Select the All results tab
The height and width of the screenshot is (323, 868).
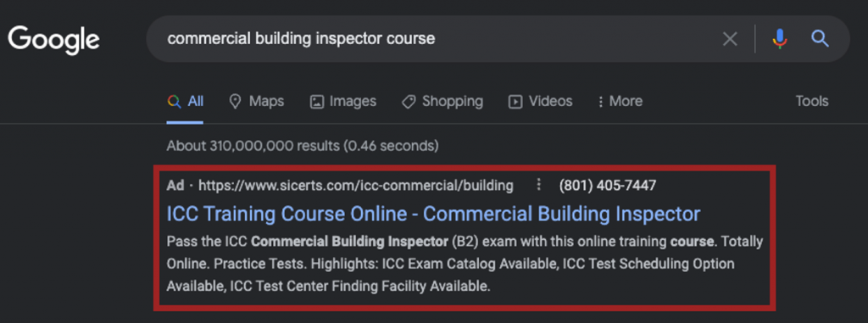[185, 102]
